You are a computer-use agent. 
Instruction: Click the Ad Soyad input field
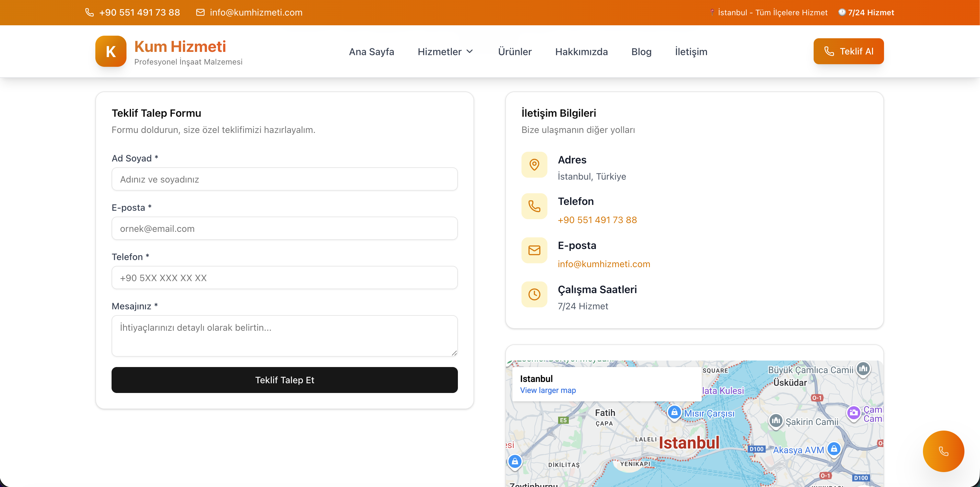click(285, 179)
